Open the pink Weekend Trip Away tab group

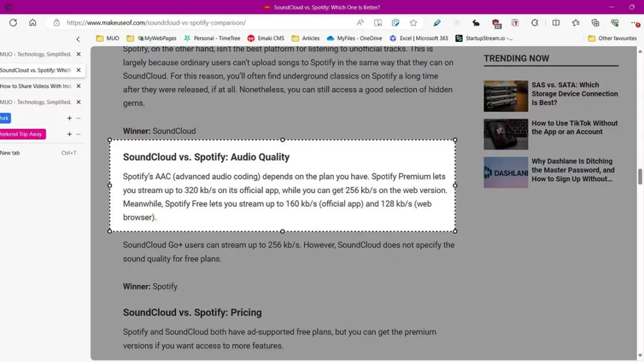pos(22,134)
